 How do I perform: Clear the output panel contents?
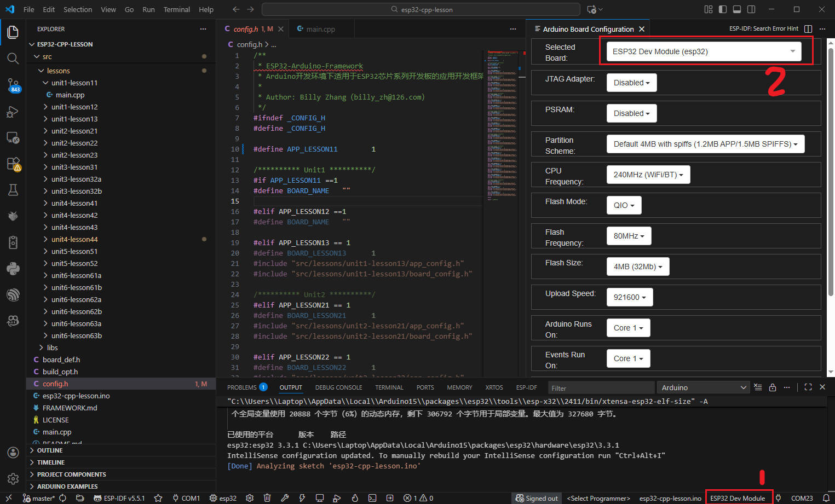[757, 387]
